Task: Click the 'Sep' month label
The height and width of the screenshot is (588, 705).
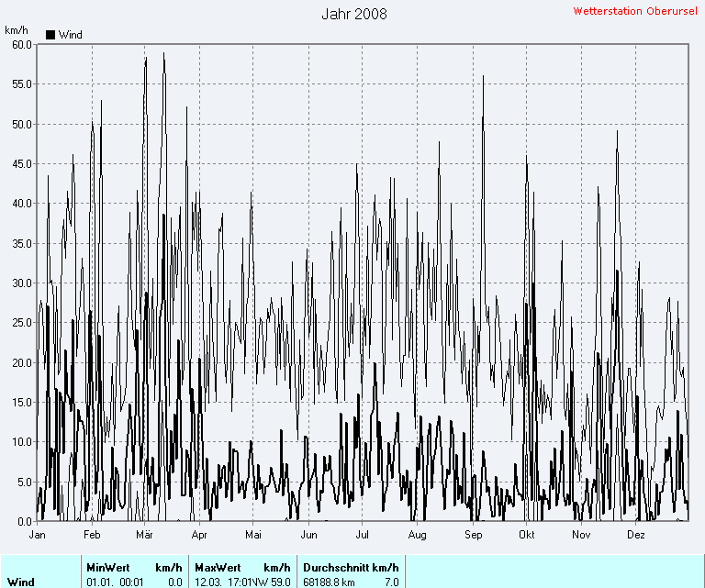Action: [473, 535]
